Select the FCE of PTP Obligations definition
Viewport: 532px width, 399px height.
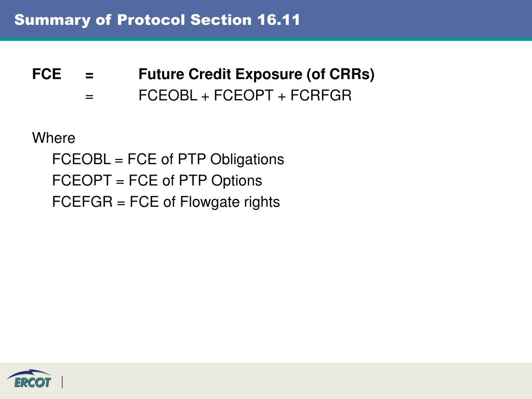206,159
